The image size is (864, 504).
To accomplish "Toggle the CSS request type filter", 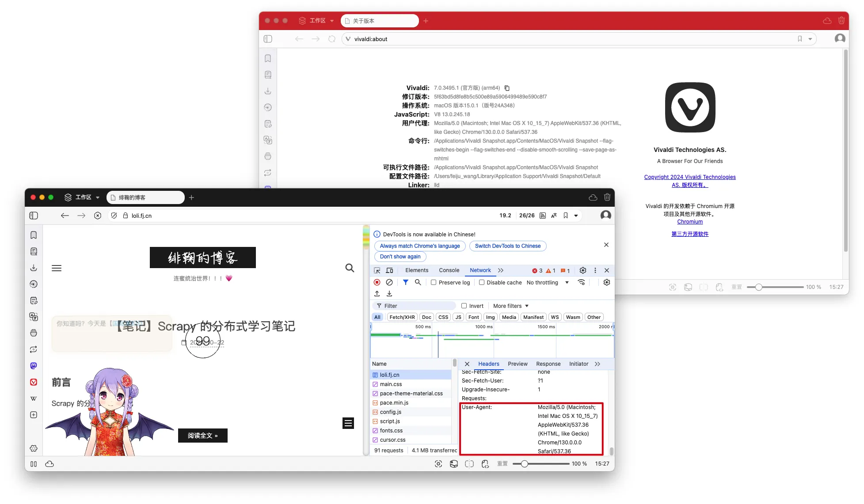I will 443,317.
